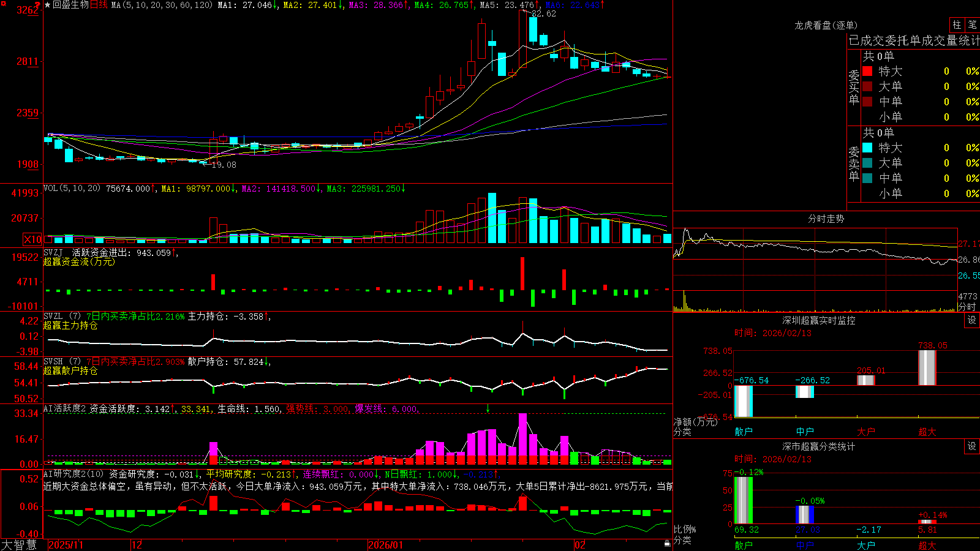Click the 69.32 散户 ratio value
980x551 pixels.
click(x=747, y=530)
